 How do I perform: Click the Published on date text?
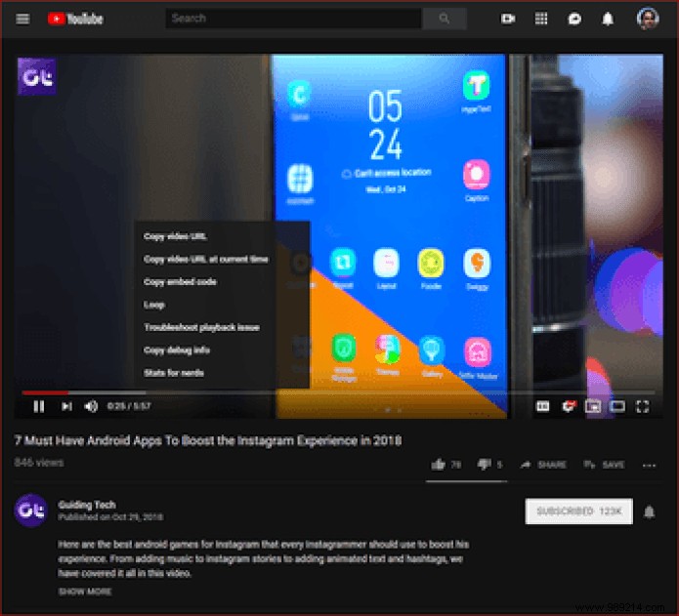point(110,517)
